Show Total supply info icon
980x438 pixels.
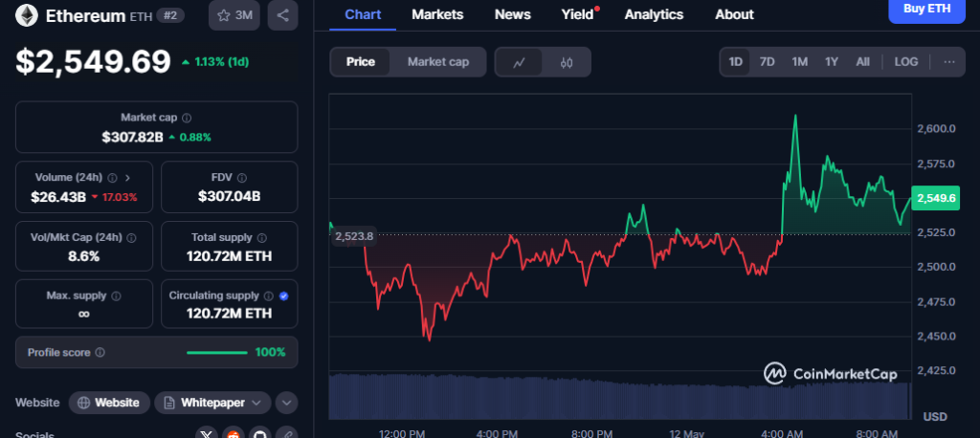[262, 237]
